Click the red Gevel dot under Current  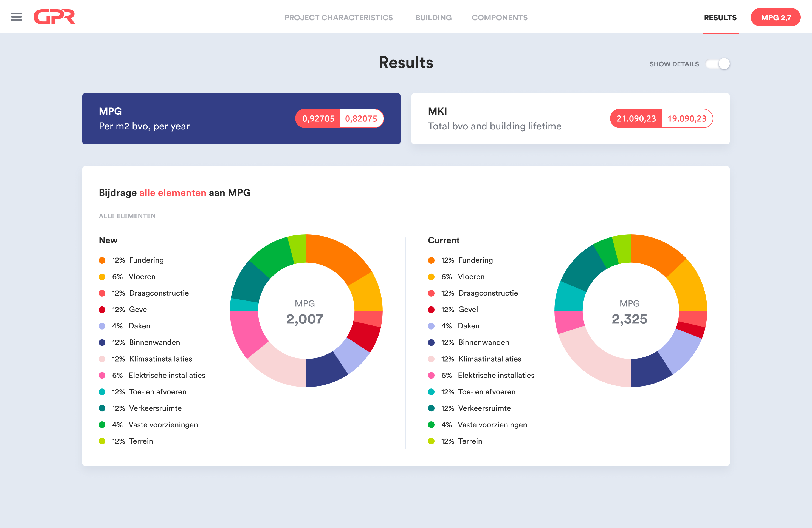tap(431, 310)
